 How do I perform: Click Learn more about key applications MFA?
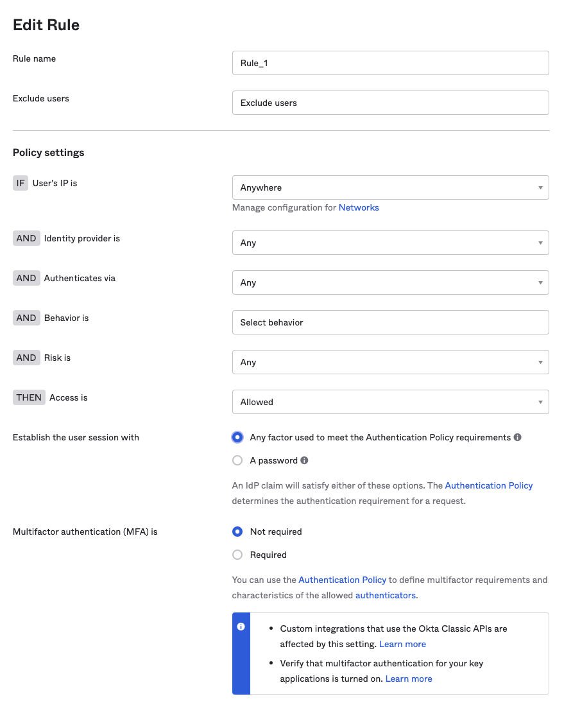409,679
